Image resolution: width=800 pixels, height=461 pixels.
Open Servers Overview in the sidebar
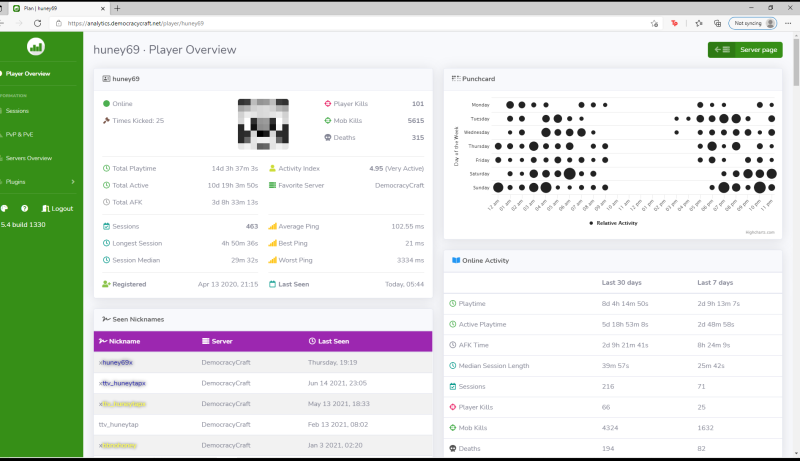tap(29, 158)
